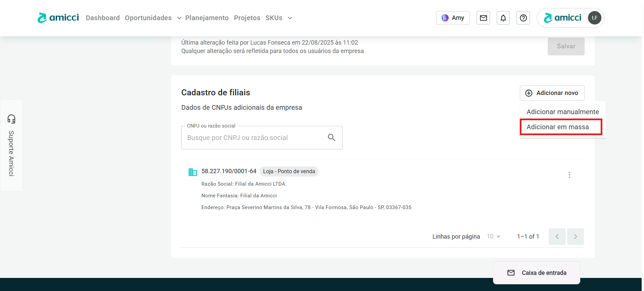The height and width of the screenshot is (291, 644).
Task: Click the amicci logo at top left
Action: pos(58,18)
